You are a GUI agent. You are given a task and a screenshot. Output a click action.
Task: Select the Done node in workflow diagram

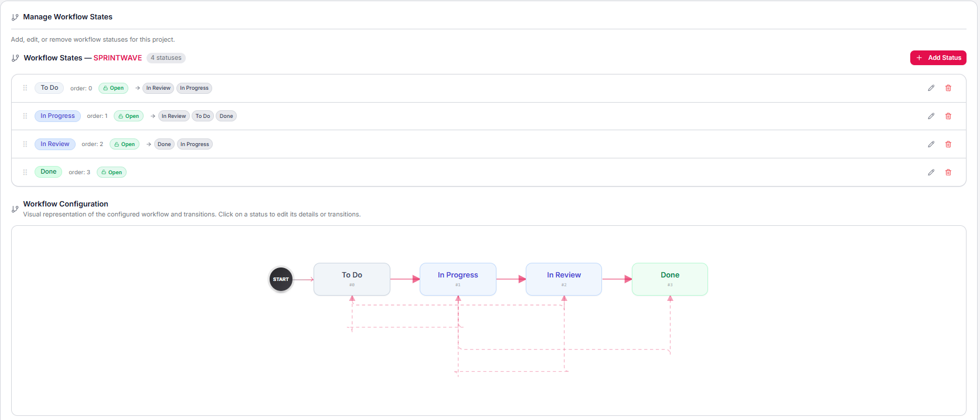[x=670, y=279]
